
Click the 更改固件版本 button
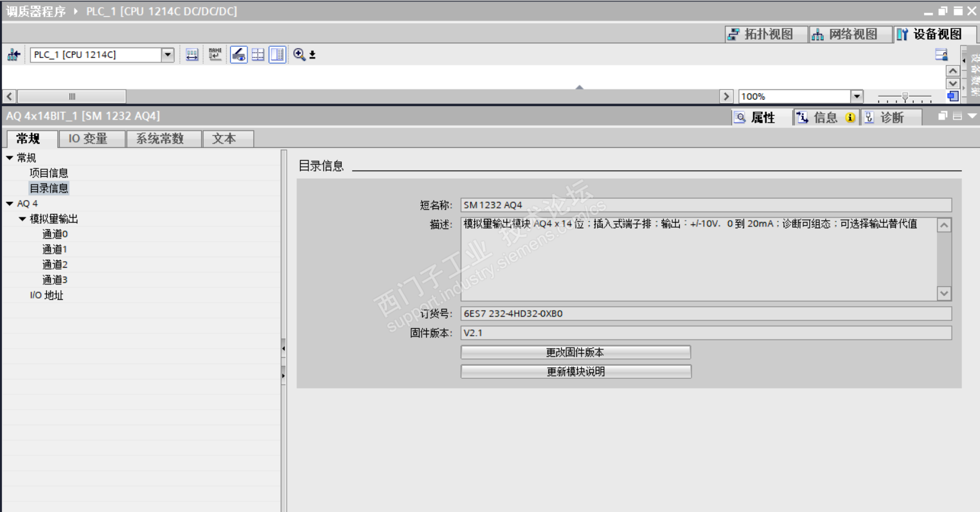[x=575, y=352]
